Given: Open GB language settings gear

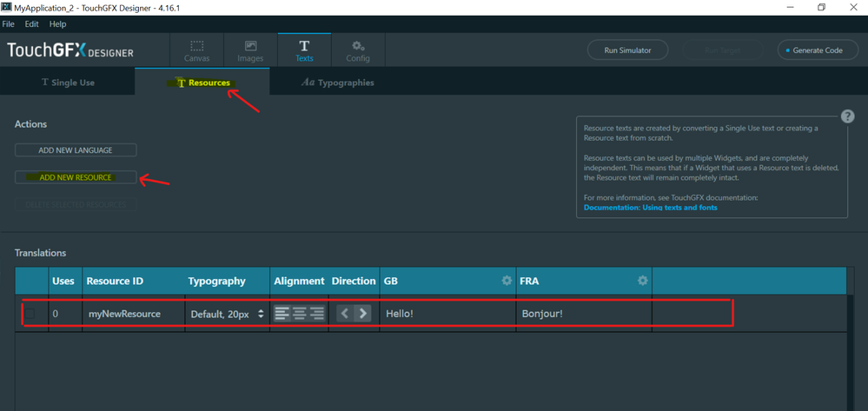Looking at the screenshot, I should pyautogui.click(x=507, y=281).
